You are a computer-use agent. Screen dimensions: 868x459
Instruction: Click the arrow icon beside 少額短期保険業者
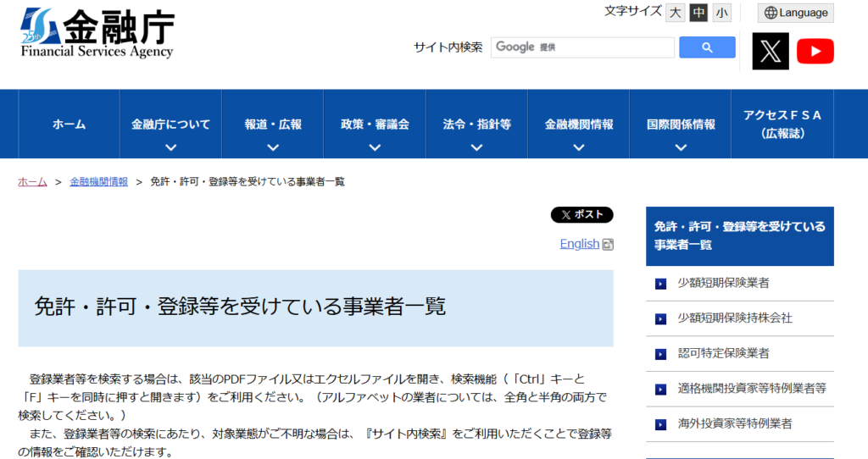[x=661, y=284]
